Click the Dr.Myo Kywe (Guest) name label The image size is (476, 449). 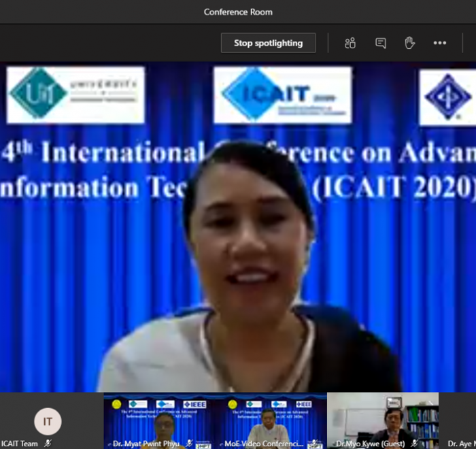[x=370, y=444]
